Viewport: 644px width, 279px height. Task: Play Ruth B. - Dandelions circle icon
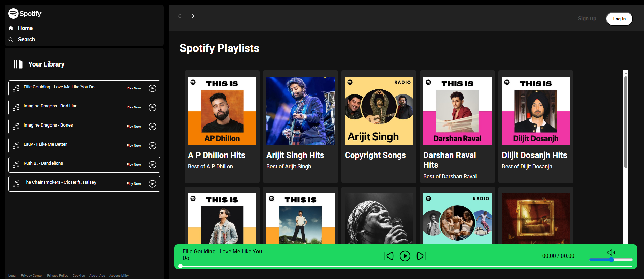tap(152, 165)
